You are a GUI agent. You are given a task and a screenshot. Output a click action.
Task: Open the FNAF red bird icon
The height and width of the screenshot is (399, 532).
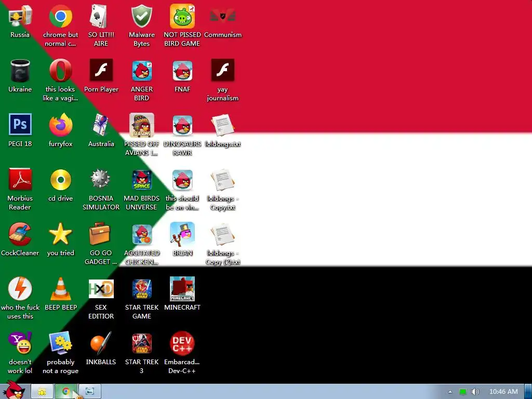pyautogui.click(x=182, y=71)
